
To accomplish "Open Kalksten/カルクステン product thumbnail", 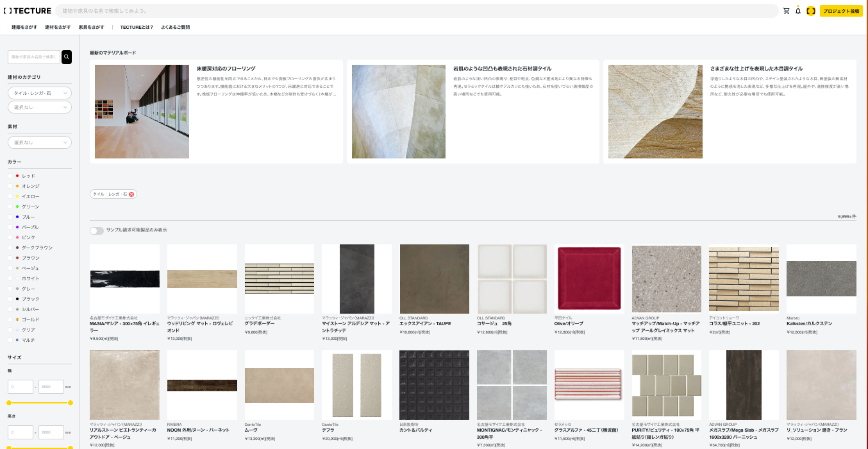I will [x=821, y=279].
